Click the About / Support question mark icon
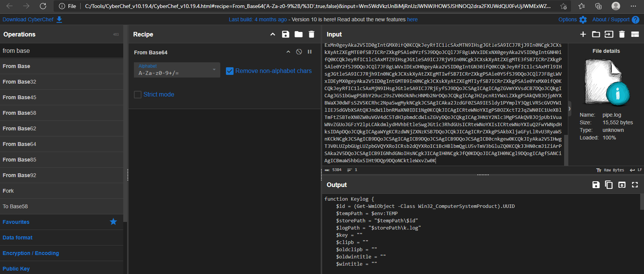The image size is (644, 274). tap(636, 20)
